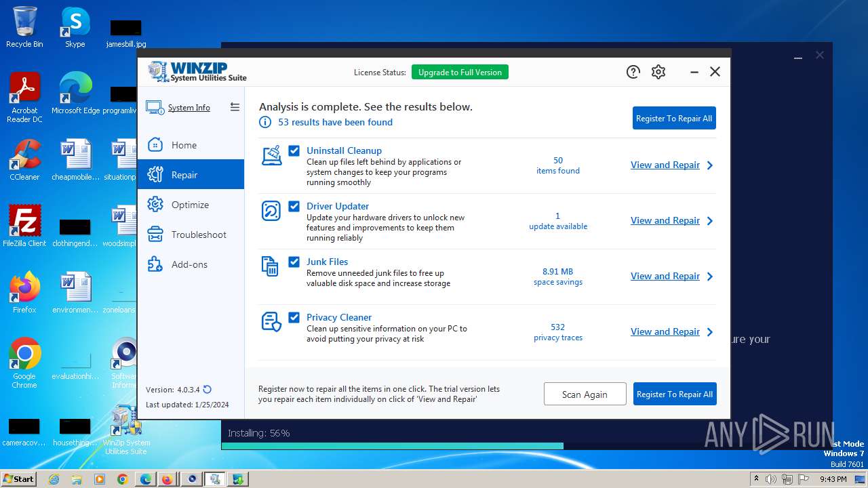Click the Scan Again button
The image size is (868, 488).
[585, 394]
